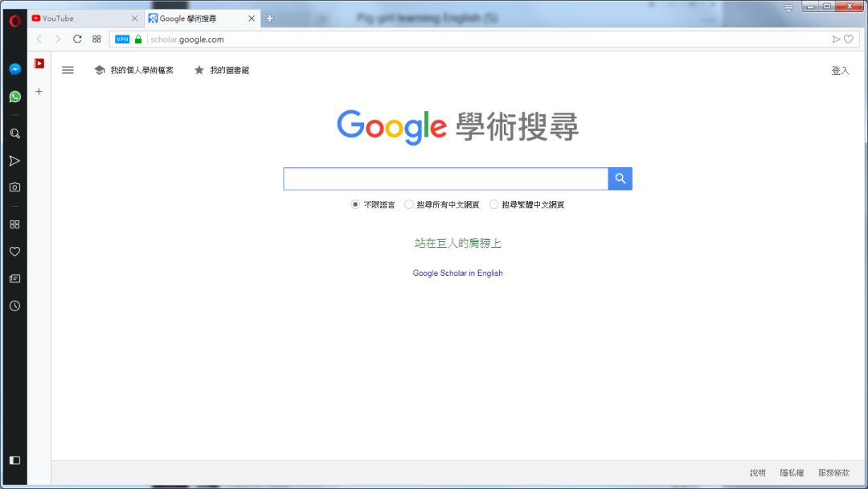Image resolution: width=868 pixels, height=489 pixels.
Task: Open browsing history clock in sidebar
Action: point(15,306)
